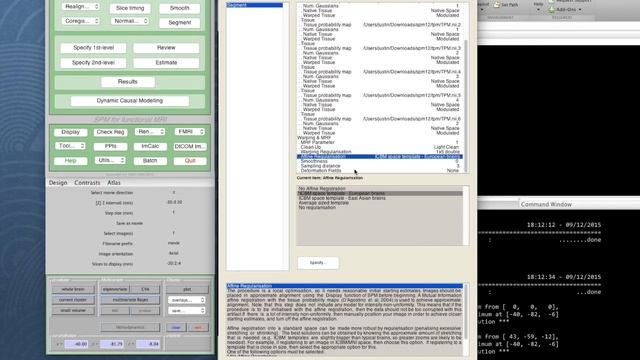Click Specify 1st-level button
The image size is (640, 360).
coord(93,48)
